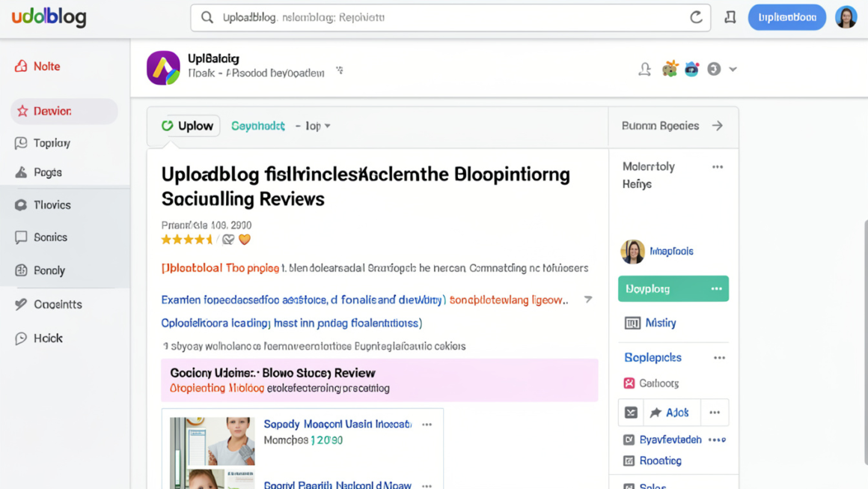Screen dimensions: 868x489
Task: Click the heart reaction icon below the star rating
Action: [245, 239]
